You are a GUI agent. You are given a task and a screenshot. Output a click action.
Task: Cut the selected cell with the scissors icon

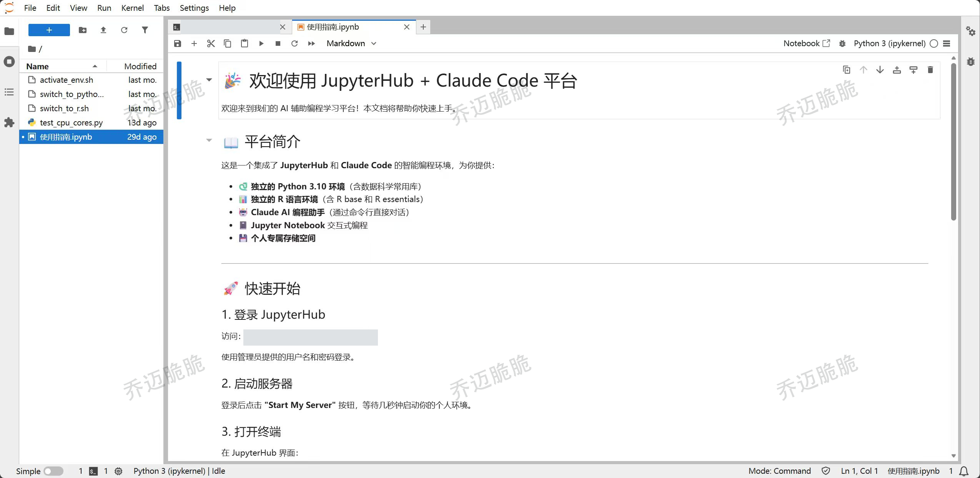211,43
